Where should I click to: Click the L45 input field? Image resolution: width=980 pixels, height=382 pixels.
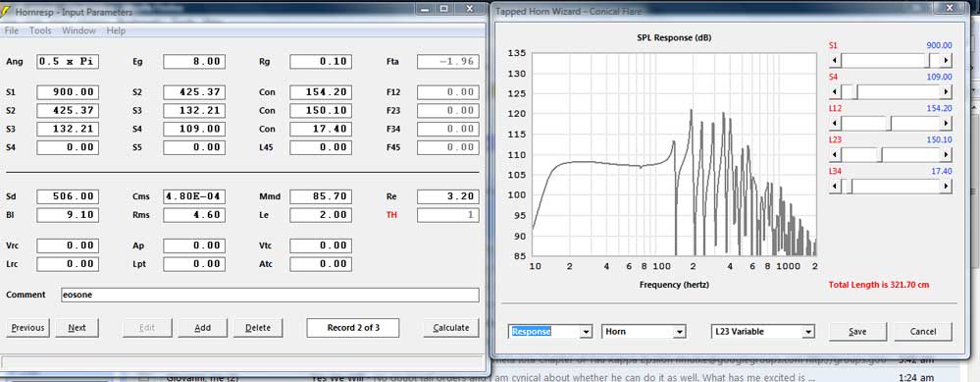click(321, 147)
